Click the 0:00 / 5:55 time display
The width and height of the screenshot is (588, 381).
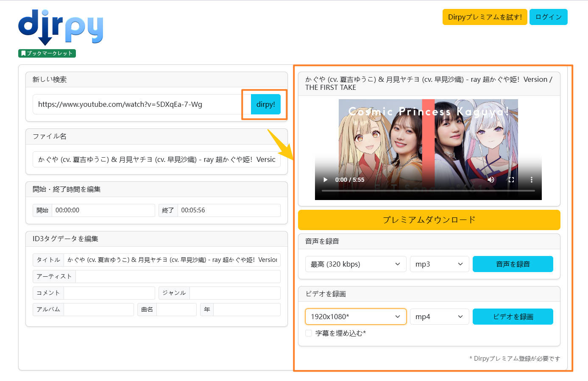[350, 180]
